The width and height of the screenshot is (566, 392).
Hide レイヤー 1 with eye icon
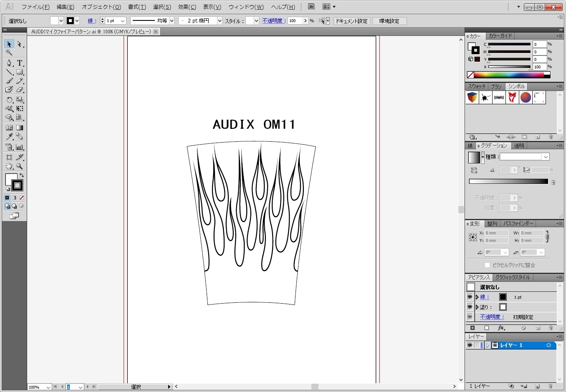pos(470,345)
